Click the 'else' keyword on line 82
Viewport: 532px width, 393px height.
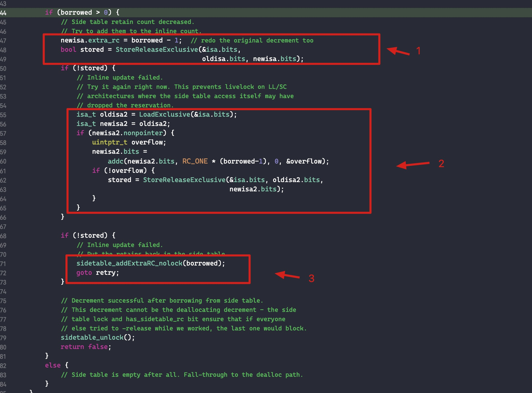[x=53, y=365]
